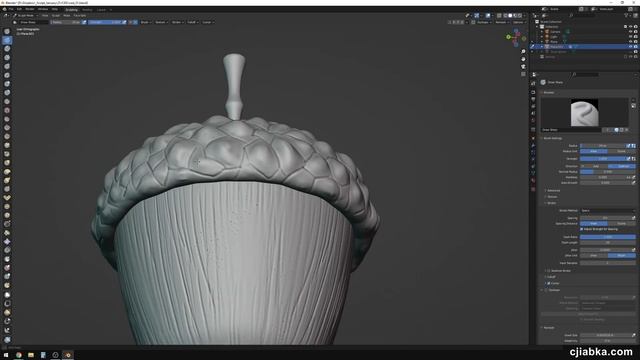This screenshot has height=360, width=640.
Task: Open the Falloff popover in header
Action: point(192,22)
